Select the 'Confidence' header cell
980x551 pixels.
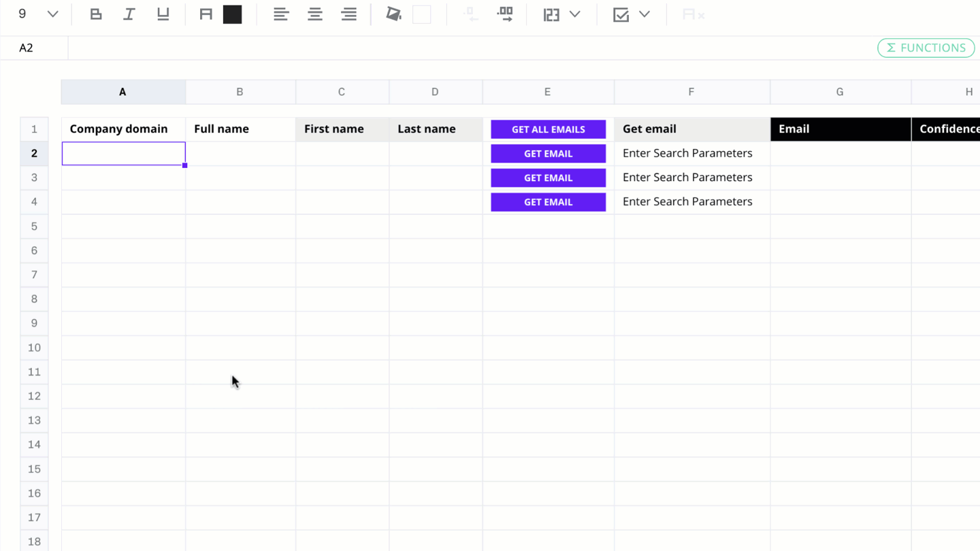(x=946, y=129)
